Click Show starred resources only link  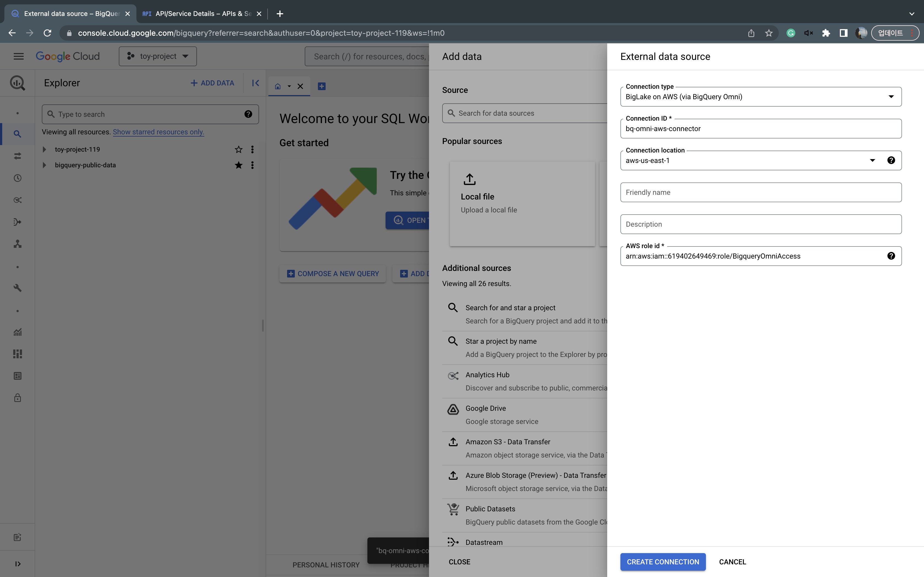point(158,132)
